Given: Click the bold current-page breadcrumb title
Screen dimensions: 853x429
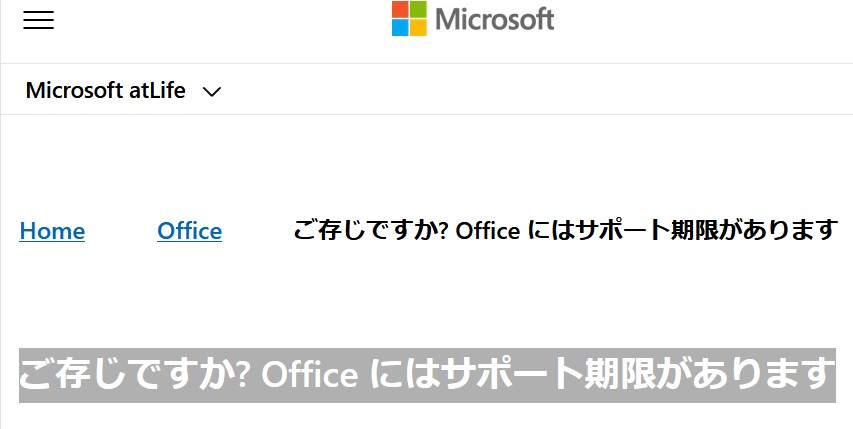Looking at the screenshot, I should [564, 231].
